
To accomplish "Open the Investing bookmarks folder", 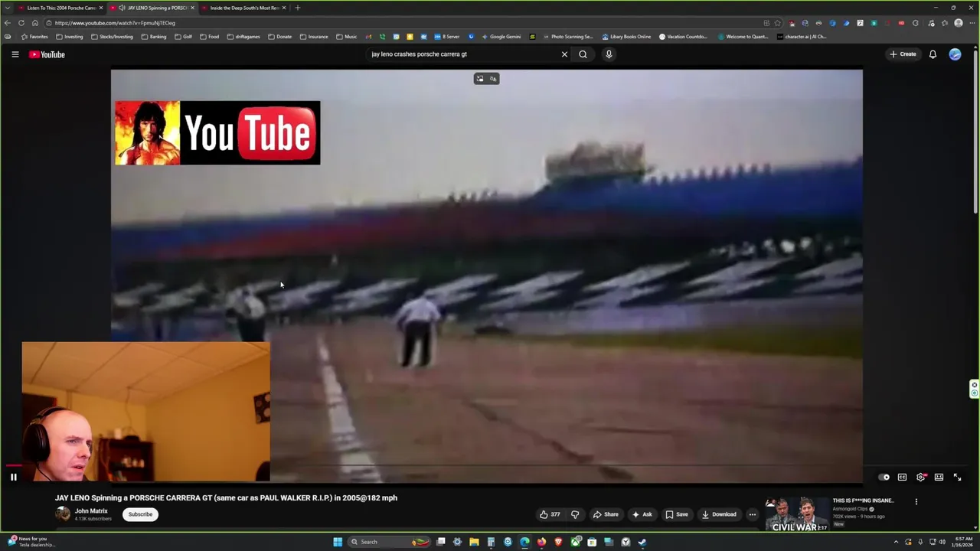I will [x=70, y=37].
